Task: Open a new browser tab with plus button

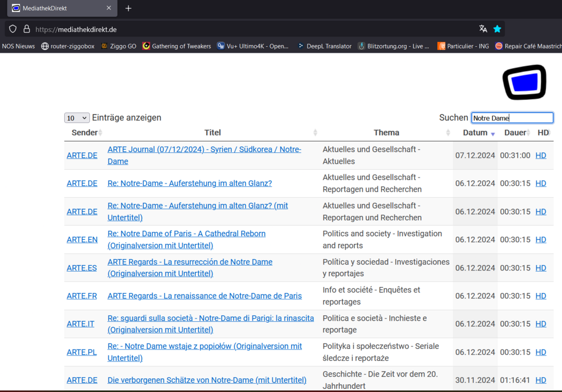Action: [x=128, y=8]
